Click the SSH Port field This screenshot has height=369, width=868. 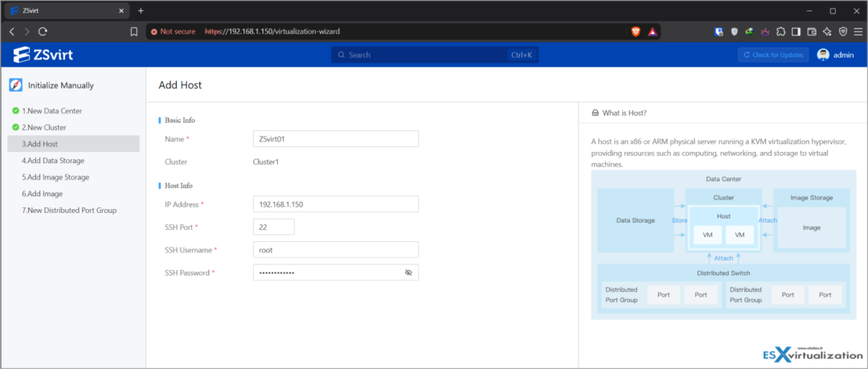click(x=273, y=227)
